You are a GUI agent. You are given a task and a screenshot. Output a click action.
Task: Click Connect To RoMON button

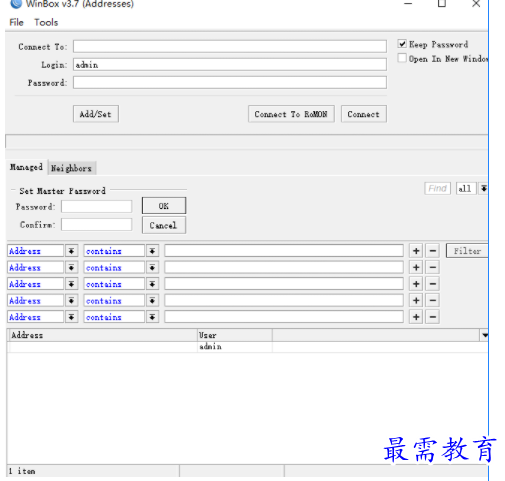click(x=291, y=114)
